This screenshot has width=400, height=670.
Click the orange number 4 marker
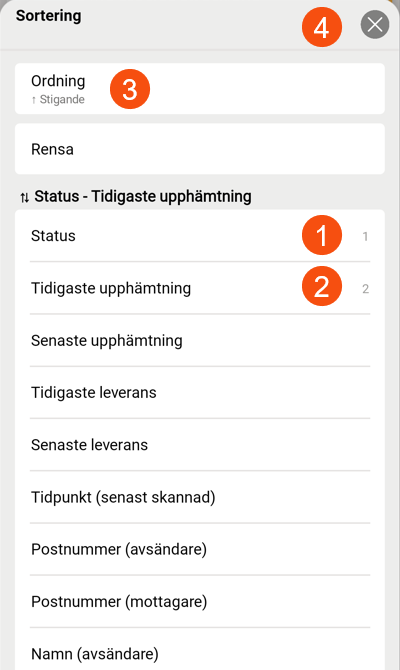[x=322, y=27]
